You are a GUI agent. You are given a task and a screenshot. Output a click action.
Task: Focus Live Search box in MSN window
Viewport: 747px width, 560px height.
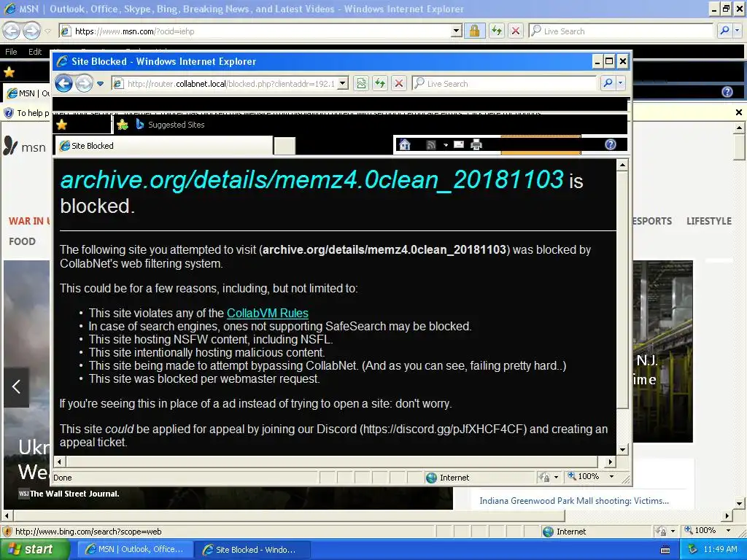coord(620,31)
